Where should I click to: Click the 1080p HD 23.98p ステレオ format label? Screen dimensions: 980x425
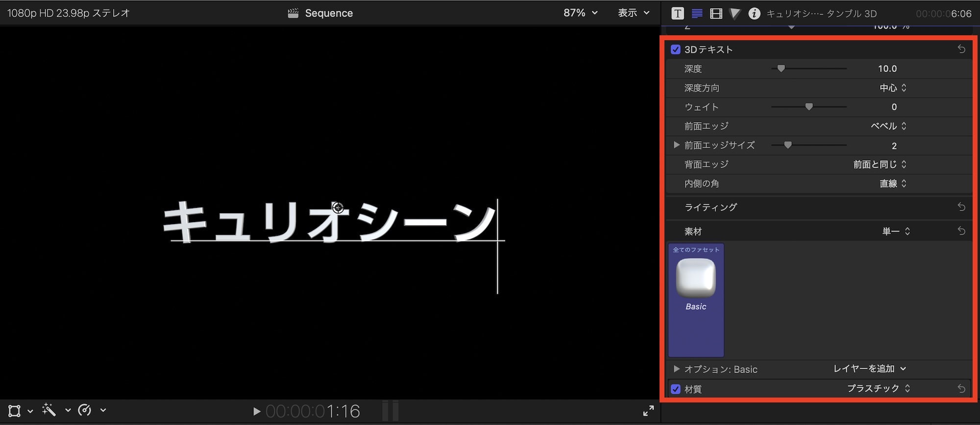coord(69,13)
